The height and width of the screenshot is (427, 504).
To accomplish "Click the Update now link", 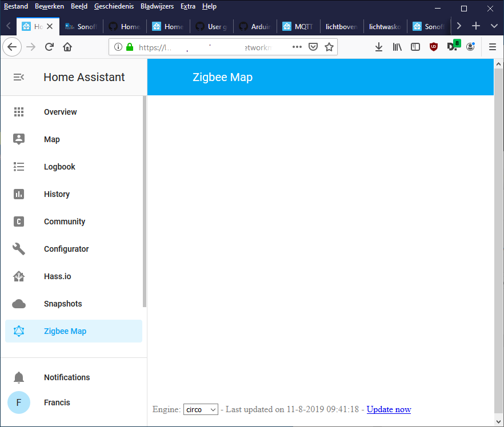I will click(389, 409).
